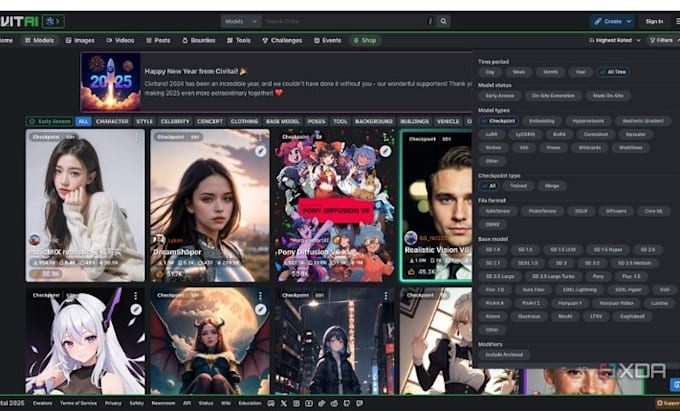Image resolution: width=680 pixels, height=411 pixels.
Task: Open the TikTok footer icon
Action: [x=321, y=403]
